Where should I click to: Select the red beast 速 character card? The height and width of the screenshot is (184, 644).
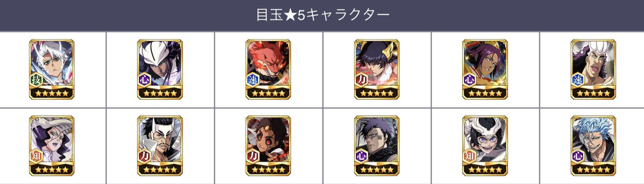[268, 69]
